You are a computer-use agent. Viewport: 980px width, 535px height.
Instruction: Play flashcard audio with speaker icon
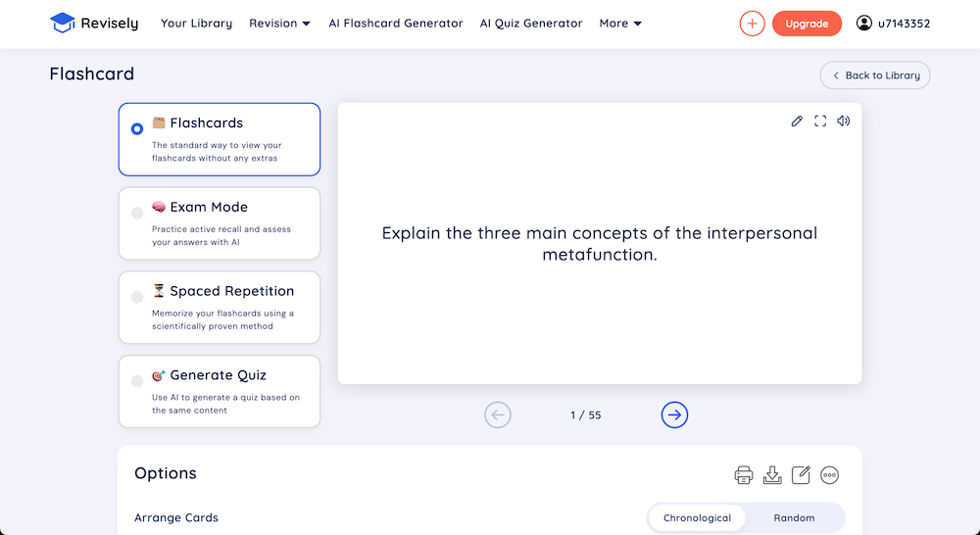[x=844, y=122]
